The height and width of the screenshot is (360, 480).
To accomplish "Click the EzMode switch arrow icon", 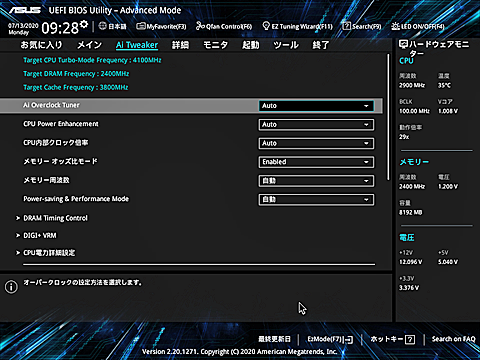I will point(349,340).
